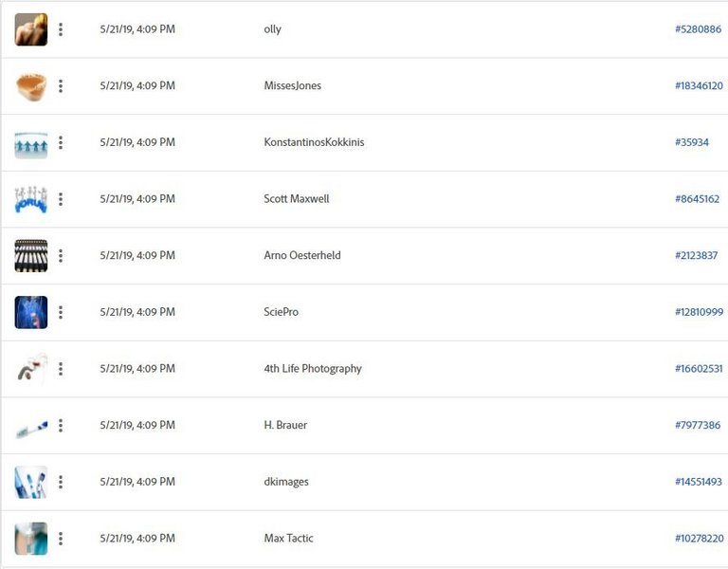Screen dimensions: 728x569
Task: Open more options for Max Tactic row
Action: pyautogui.click(x=61, y=539)
